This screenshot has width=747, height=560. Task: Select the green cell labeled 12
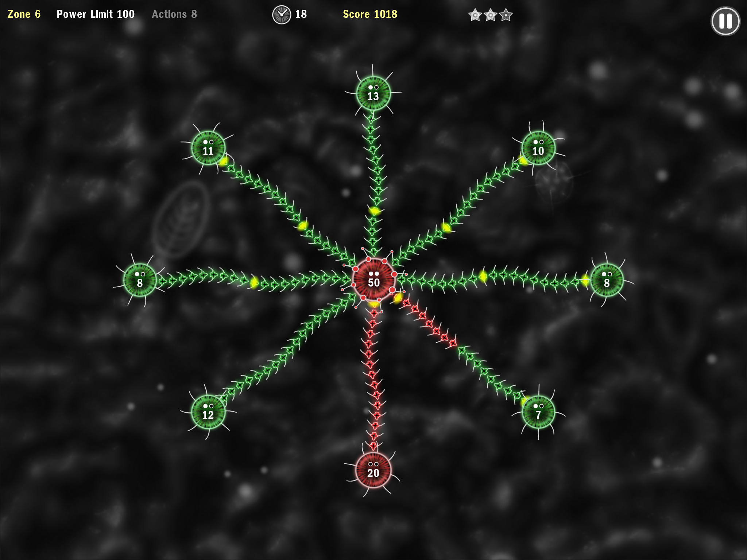point(208,412)
